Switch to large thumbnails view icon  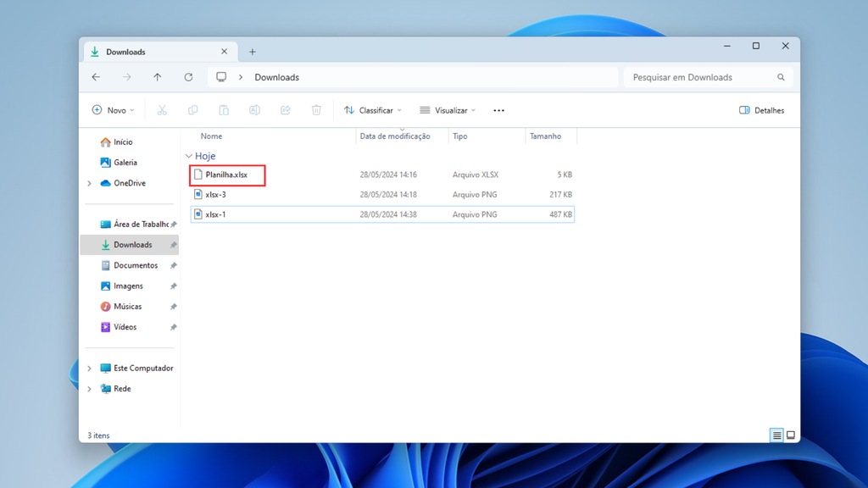click(x=791, y=435)
